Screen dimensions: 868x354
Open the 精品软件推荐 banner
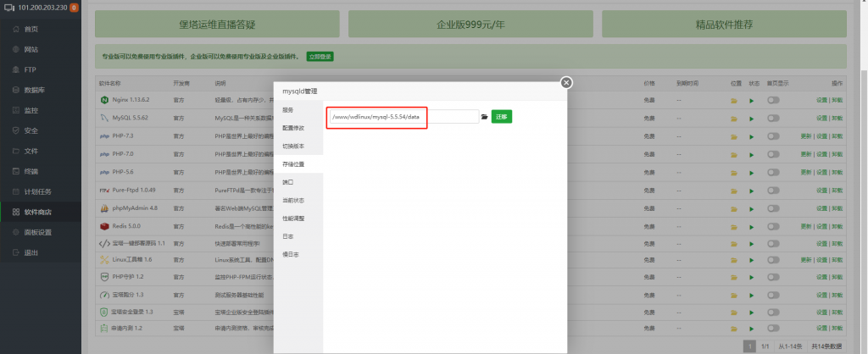pyautogui.click(x=724, y=25)
